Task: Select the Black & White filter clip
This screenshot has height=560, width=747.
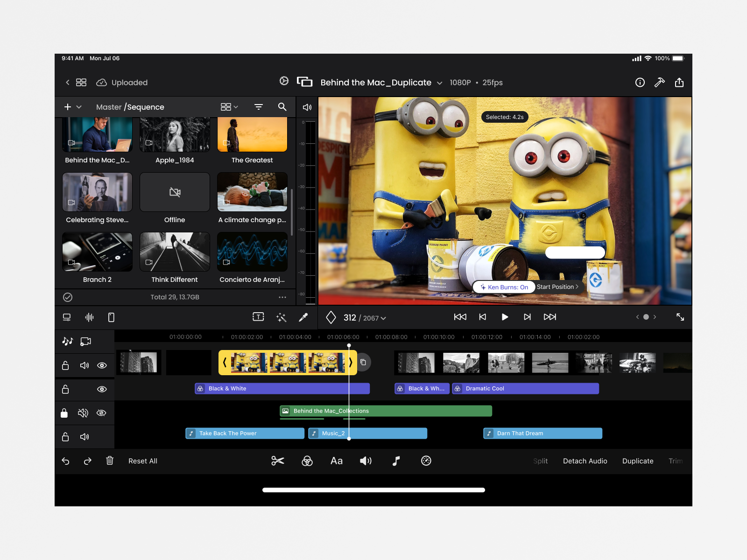Action: 282,389
